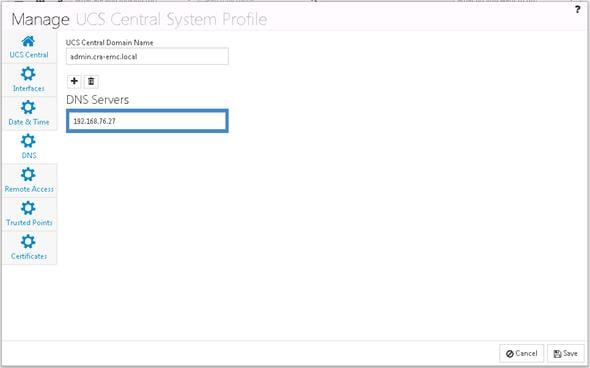
Task: Open the UCS Central home section
Action: 29,47
